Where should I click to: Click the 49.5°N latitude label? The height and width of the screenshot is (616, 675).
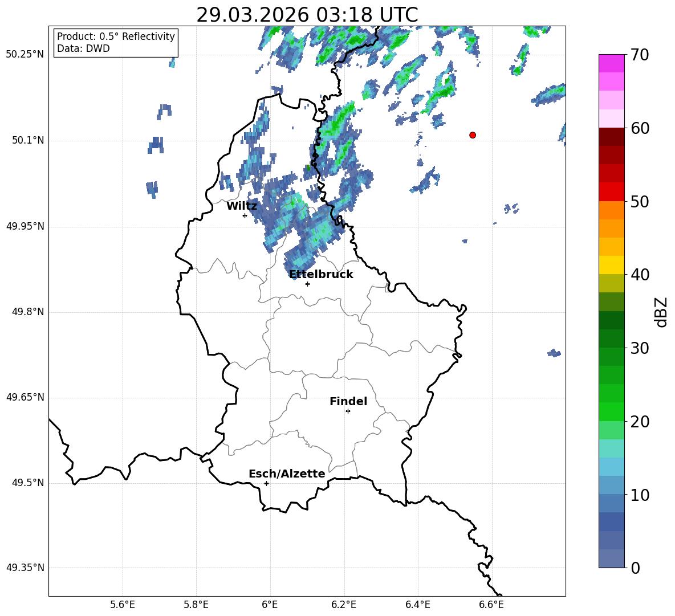point(28,483)
